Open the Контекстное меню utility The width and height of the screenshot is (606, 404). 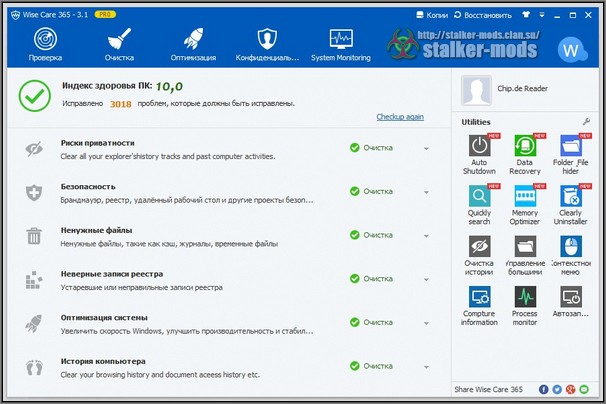coord(571,255)
